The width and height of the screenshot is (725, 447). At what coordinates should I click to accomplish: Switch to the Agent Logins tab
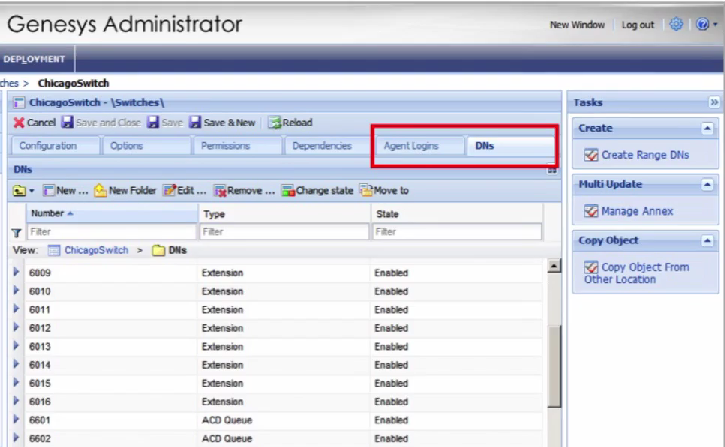point(410,146)
